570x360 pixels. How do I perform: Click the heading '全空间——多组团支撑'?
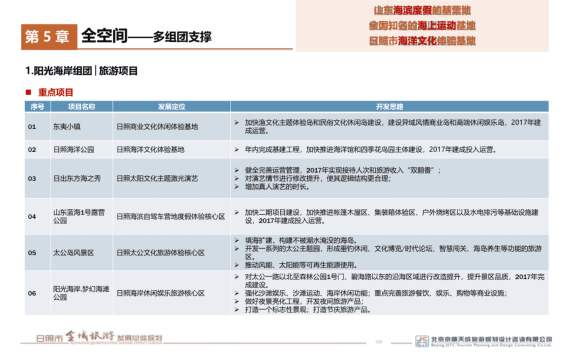click(x=146, y=36)
